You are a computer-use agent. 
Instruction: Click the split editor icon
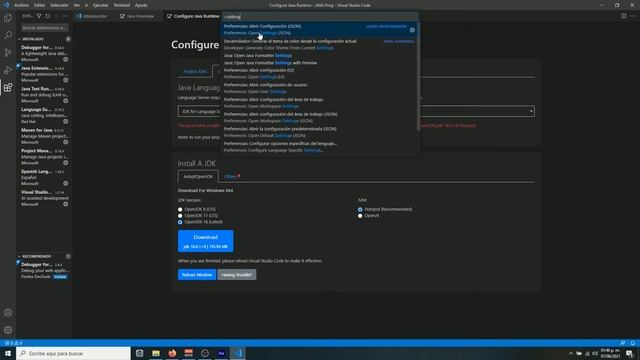pos(624,16)
